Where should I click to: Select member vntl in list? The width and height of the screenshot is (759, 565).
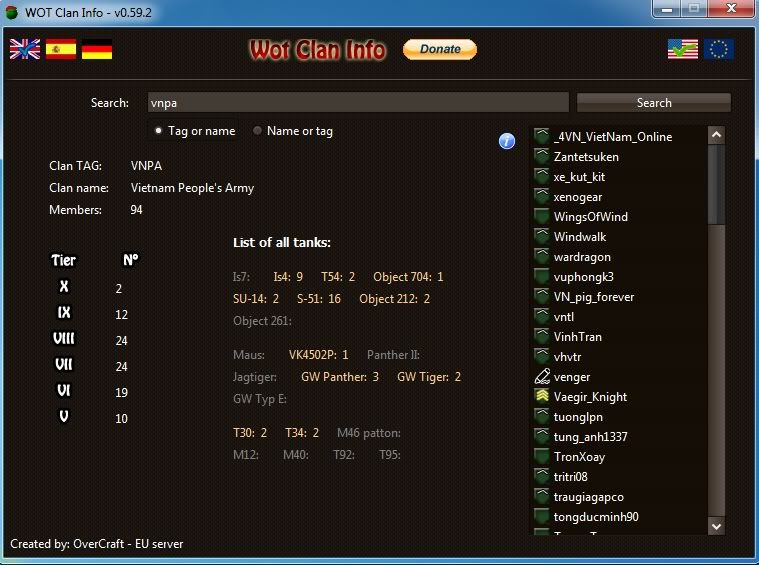click(x=564, y=317)
